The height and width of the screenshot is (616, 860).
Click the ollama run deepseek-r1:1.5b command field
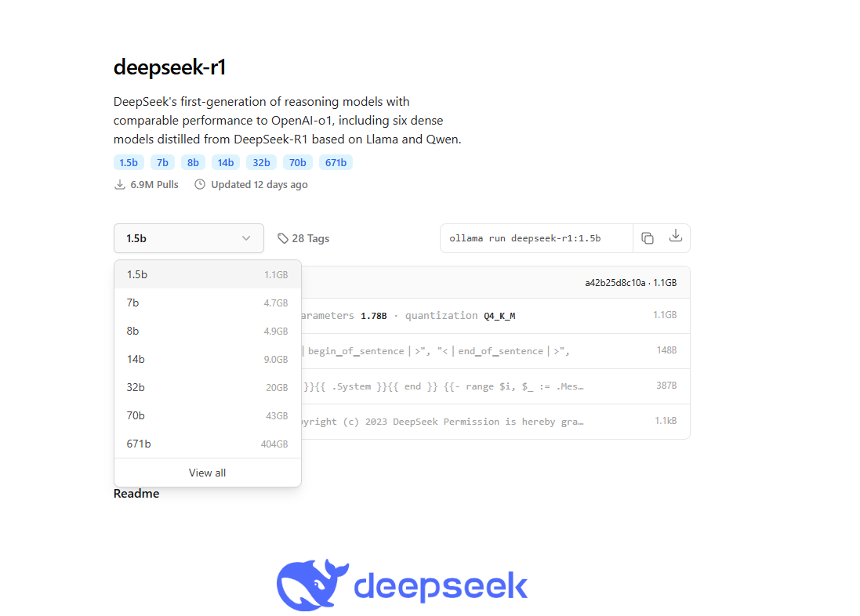coord(536,238)
